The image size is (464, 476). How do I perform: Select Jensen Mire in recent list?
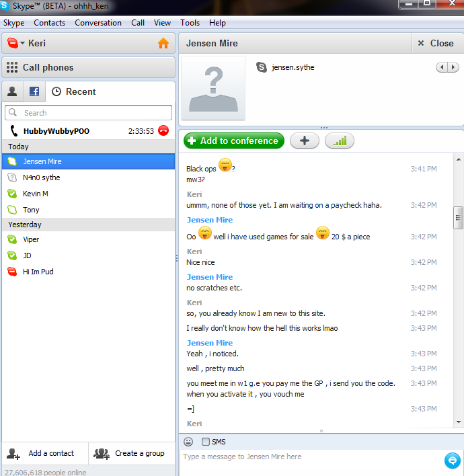88,161
